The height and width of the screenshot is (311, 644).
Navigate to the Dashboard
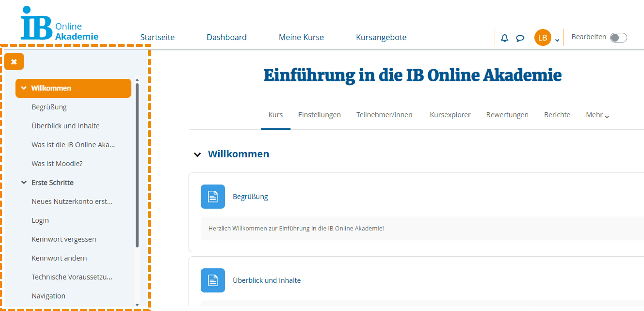(226, 37)
